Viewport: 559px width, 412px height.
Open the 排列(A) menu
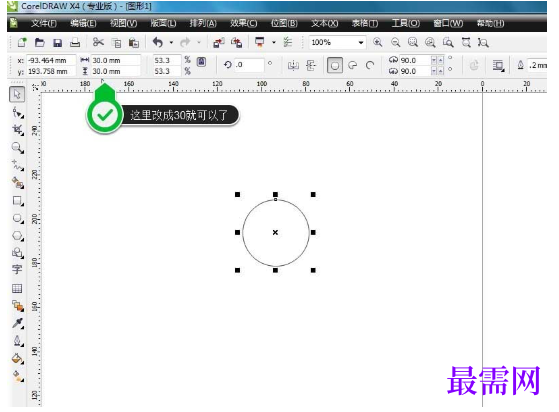pos(203,24)
